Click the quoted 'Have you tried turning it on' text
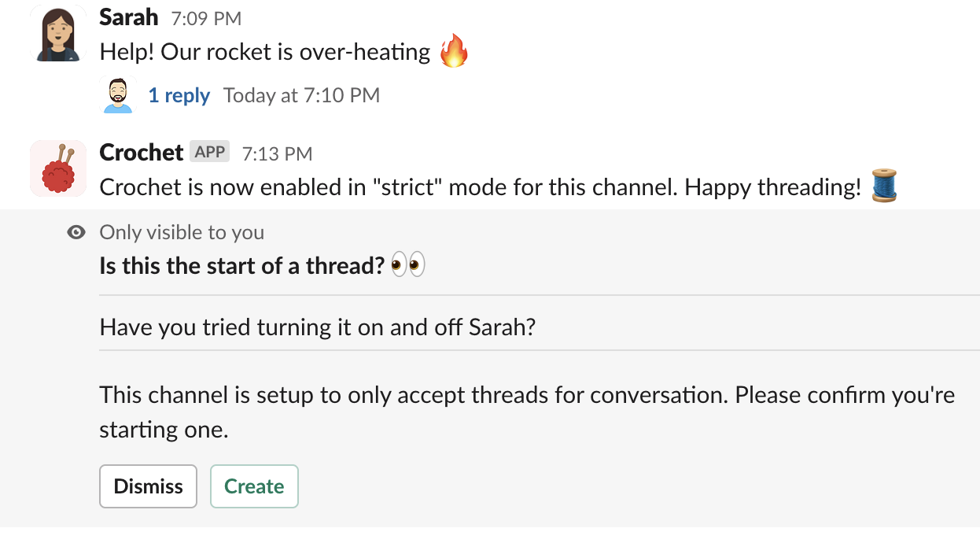The width and height of the screenshot is (980, 543). click(317, 327)
